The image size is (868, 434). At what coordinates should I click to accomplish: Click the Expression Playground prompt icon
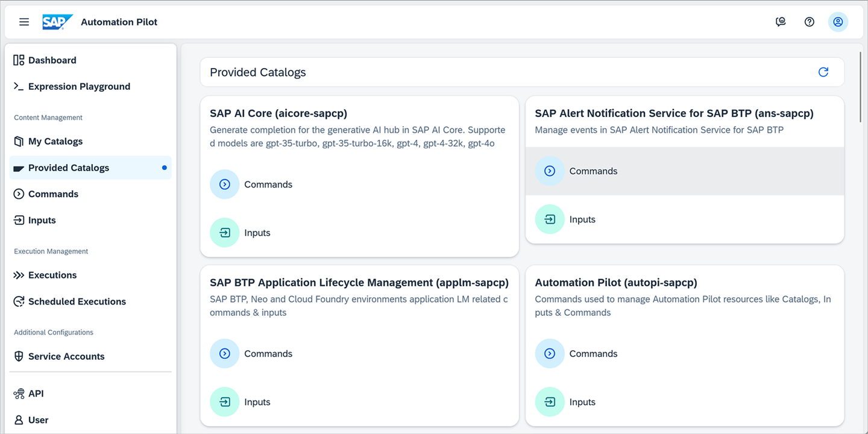click(19, 86)
